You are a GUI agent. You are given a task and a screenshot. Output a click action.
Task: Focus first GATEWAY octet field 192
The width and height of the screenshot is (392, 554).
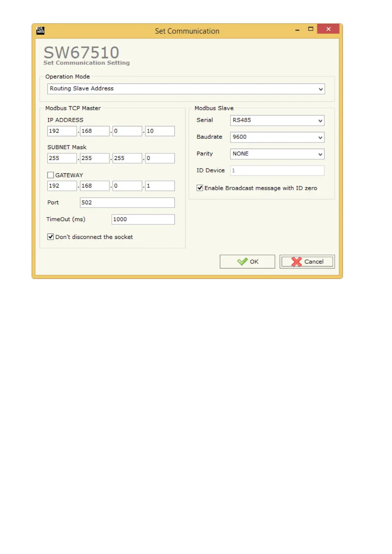click(62, 186)
